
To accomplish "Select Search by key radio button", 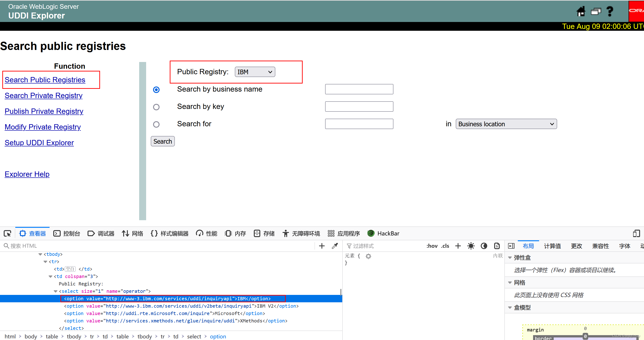I will click(x=156, y=107).
